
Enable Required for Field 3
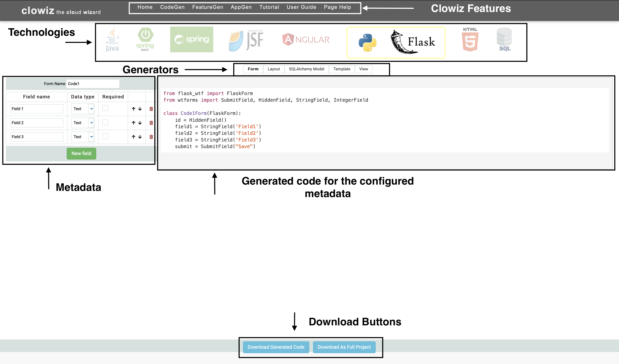coord(105,136)
